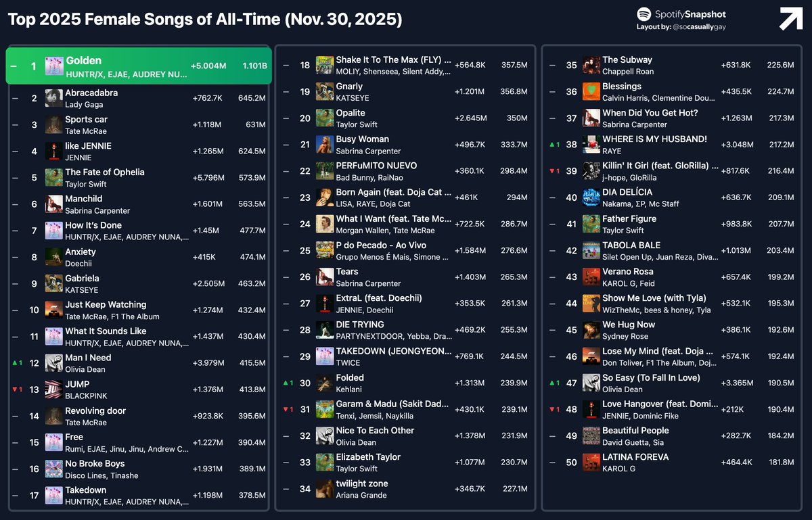Viewport: 812px width, 520px height.
Task: Click the Just Keep Watching cover art
Action: (x=54, y=310)
